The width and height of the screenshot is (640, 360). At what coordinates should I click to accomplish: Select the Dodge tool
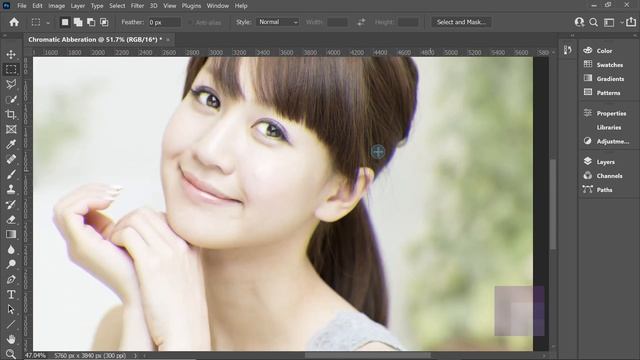pyautogui.click(x=11, y=264)
